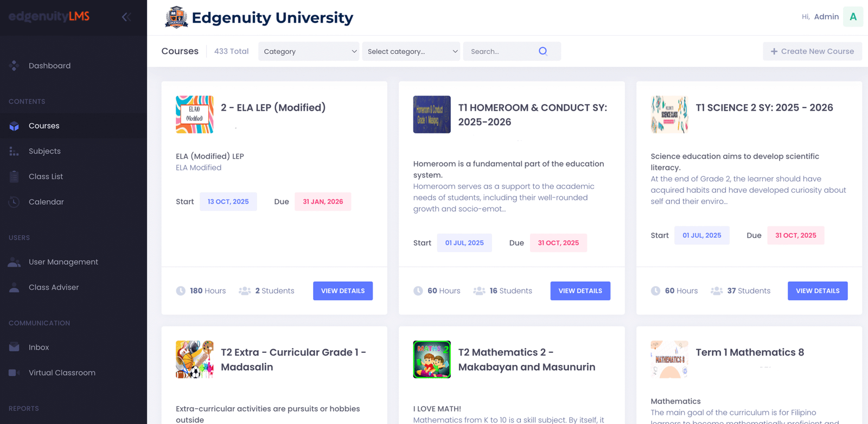Open the T1 Homeroom & Conduct thumbnail
Viewport: 868px width, 424px height.
432,115
